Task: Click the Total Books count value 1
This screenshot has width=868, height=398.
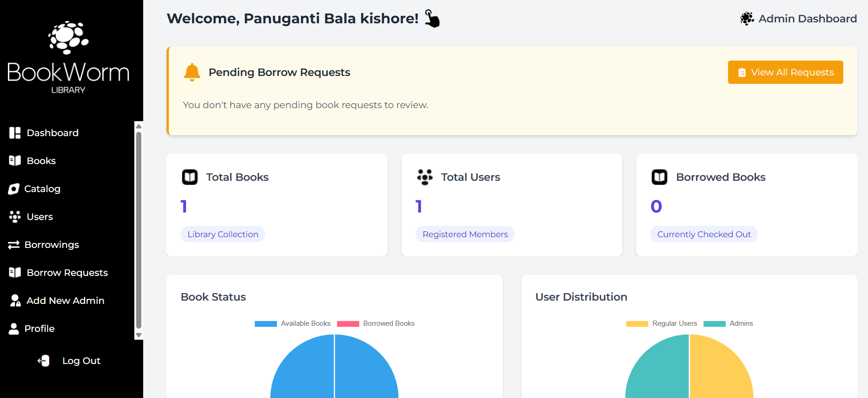Action: (x=184, y=206)
